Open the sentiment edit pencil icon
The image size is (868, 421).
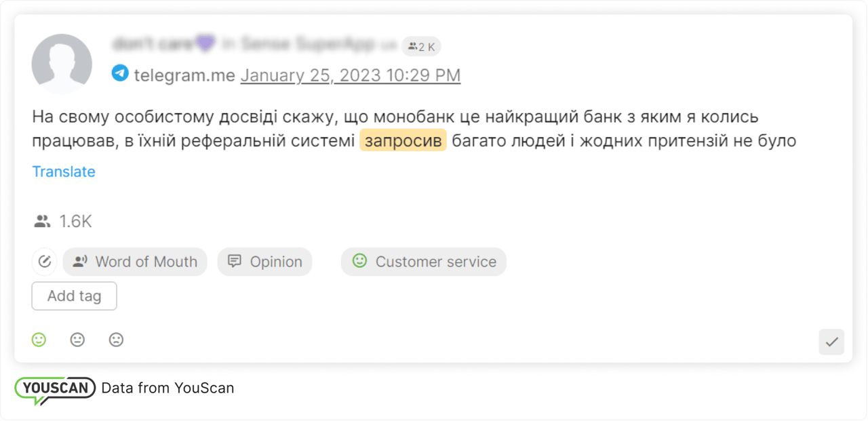pyautogui.click(x=44, y=261)
